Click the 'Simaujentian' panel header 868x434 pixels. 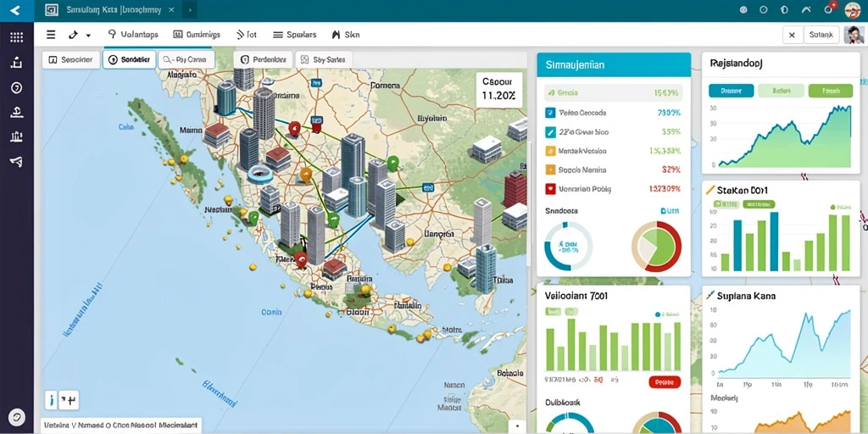tap(614, 64)
